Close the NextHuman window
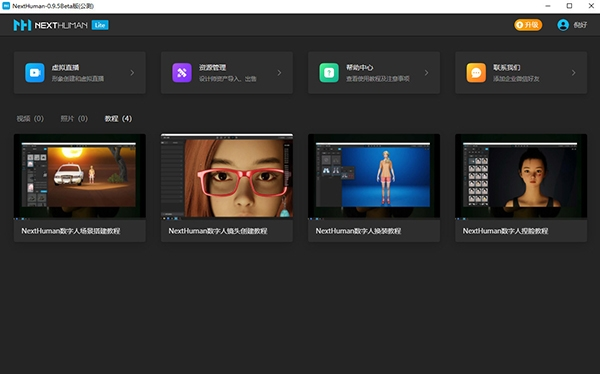 (x=591, y=6)
